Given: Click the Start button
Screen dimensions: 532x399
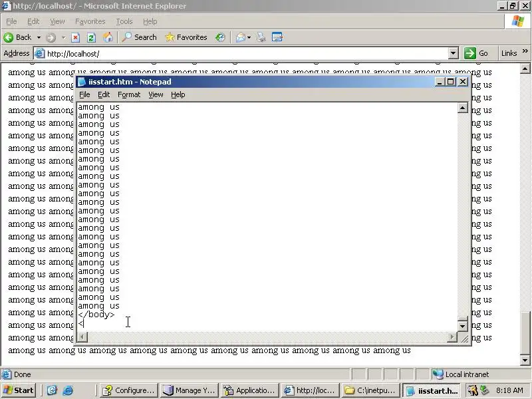Looking at the screenshot, I should [19, 390].
